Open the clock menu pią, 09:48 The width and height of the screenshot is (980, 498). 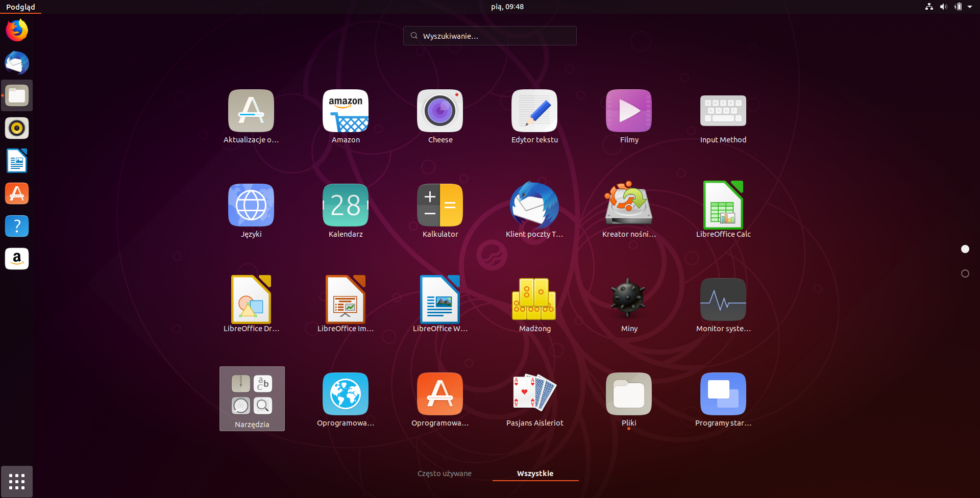tap(507, 7)
